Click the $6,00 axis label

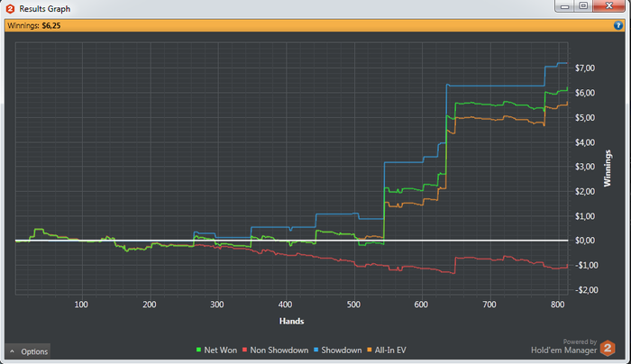pyautogui.click(x=585, y=93)
